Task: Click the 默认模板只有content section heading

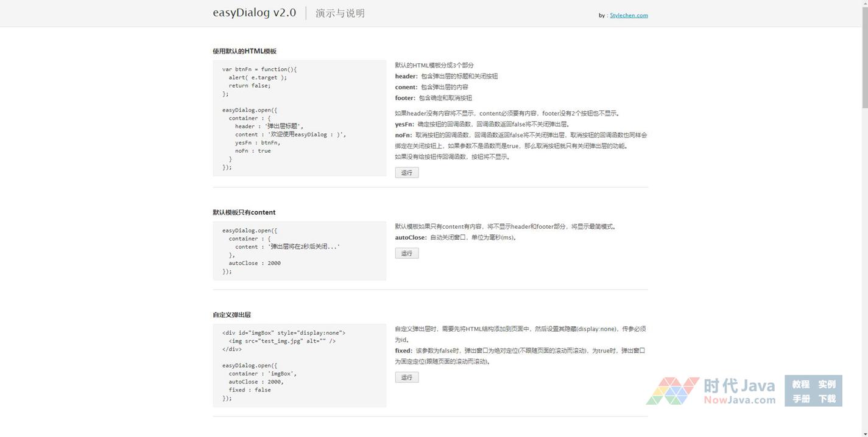Action: (x=244, y=212)
